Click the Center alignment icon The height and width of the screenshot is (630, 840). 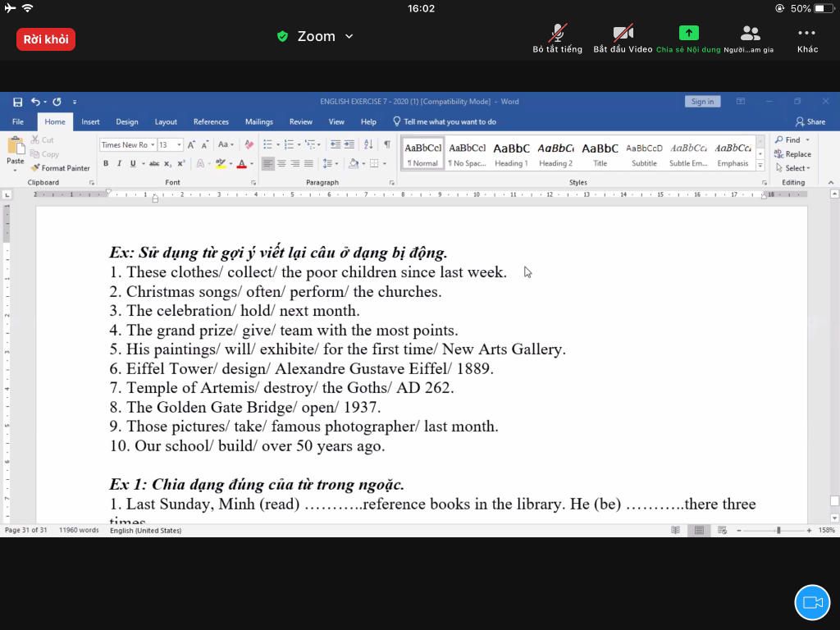pyautogui.click(x=281, y=163)
